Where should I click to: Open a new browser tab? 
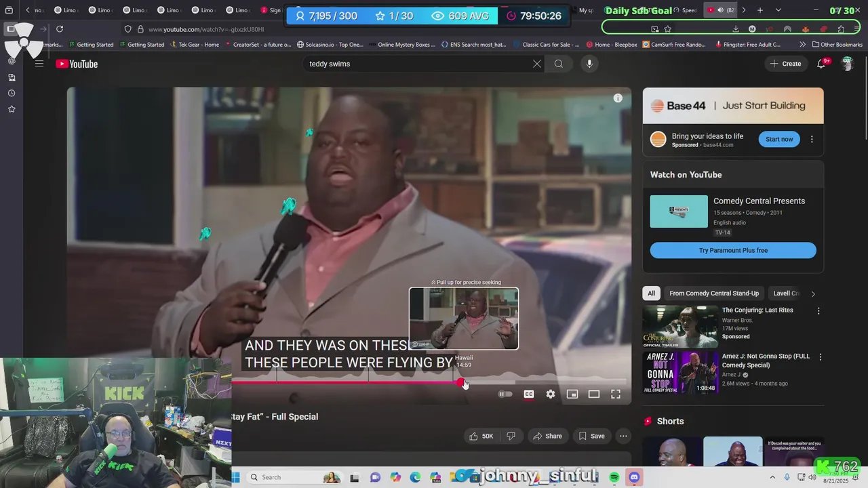tap(760, 10)
